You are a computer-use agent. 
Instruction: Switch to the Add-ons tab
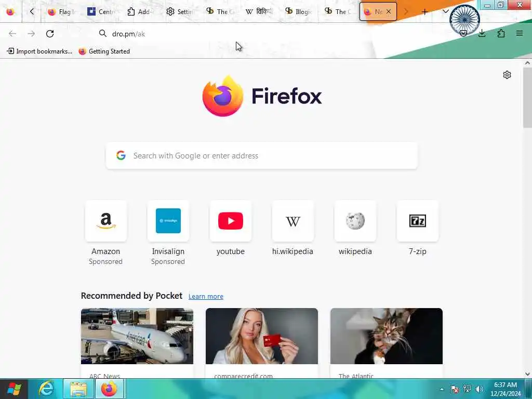point(140,12)
